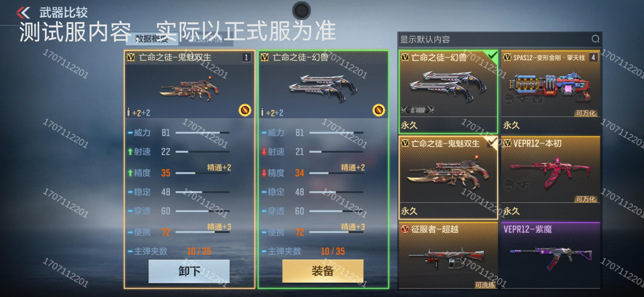Click the slot number 1 badge
This screenshot has width=644, height=297.
(x=246, y=57)
